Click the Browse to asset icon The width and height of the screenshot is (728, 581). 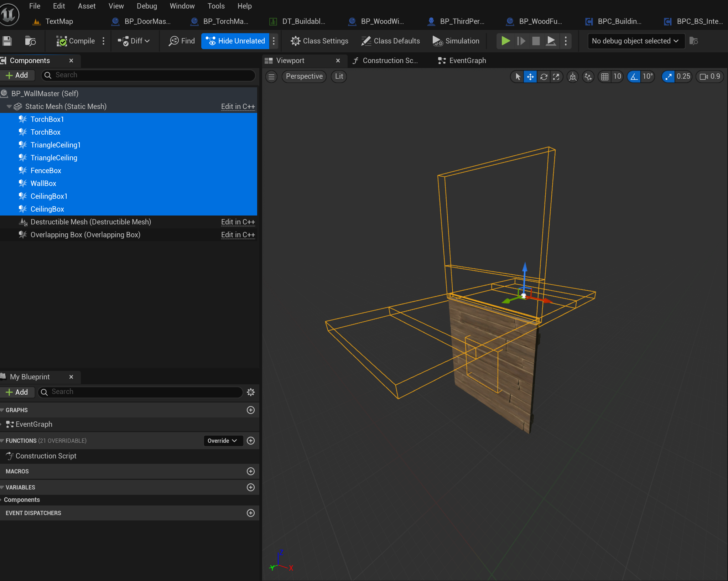coord(30,41)
